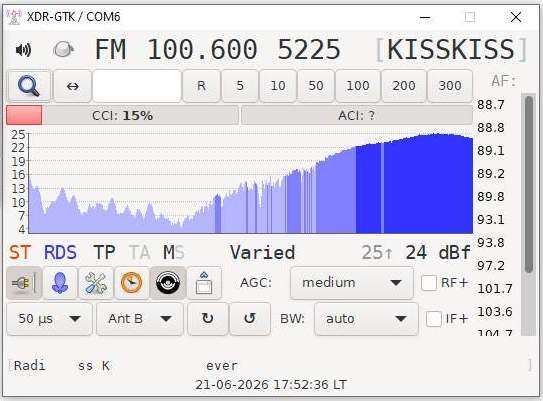543x401 pixels.
Task: Enable the RF+ checkbox
Action: point(429,283)
